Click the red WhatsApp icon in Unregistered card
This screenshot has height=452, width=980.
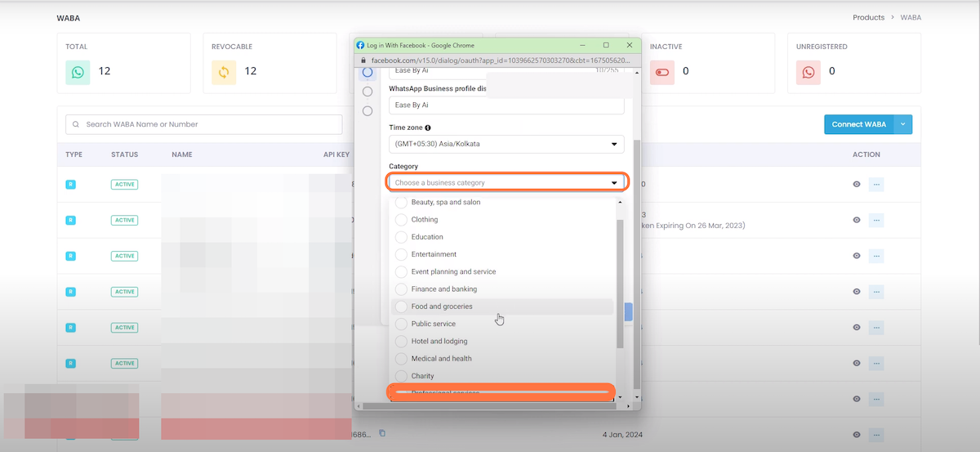pos(808,72)
